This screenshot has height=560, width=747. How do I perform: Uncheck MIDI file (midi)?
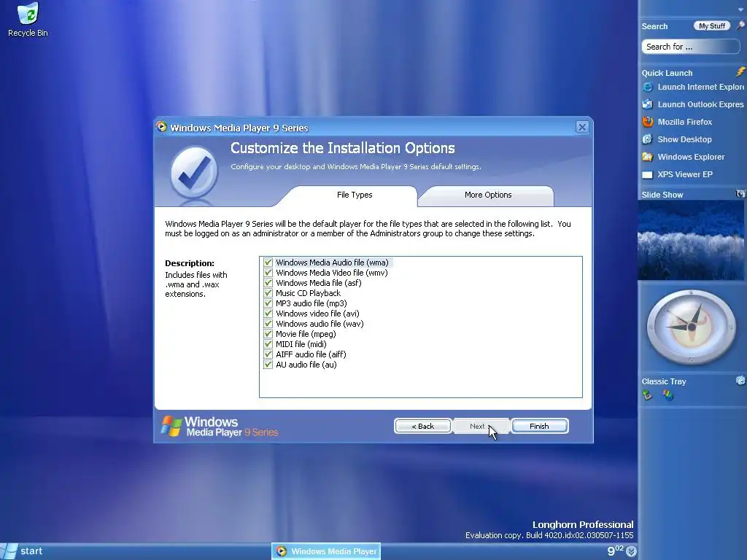[268, 344]
